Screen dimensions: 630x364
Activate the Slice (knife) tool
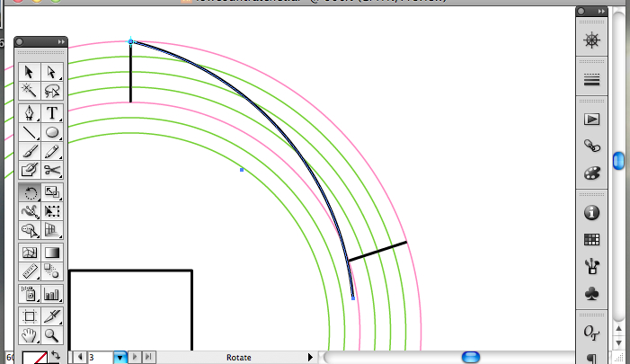click(x=52, y=316)
